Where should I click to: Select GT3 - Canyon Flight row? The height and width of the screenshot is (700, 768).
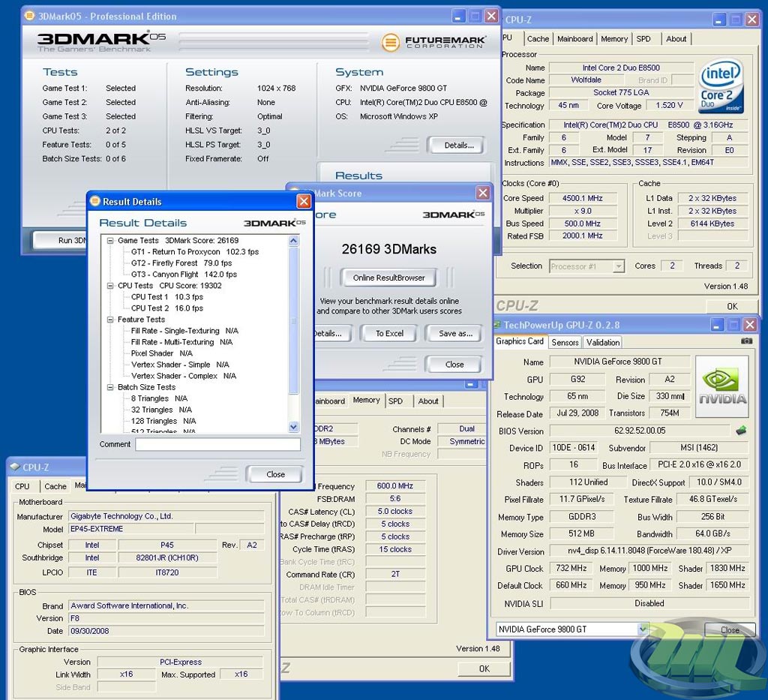[x=184, y=275]
